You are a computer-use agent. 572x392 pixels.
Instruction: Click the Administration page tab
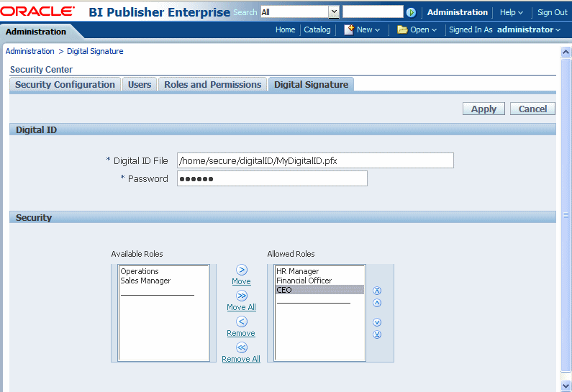(36, 32)
